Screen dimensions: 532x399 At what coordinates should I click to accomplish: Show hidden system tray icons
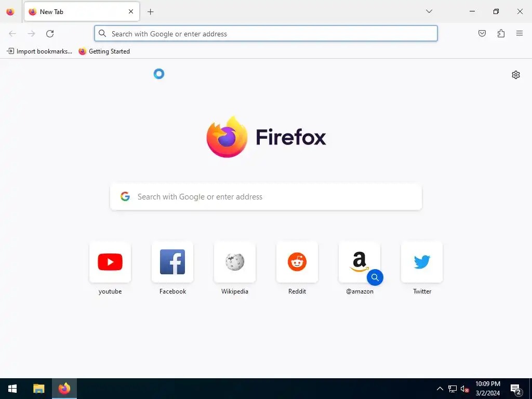pyautogui.click(x=440, y=389)
